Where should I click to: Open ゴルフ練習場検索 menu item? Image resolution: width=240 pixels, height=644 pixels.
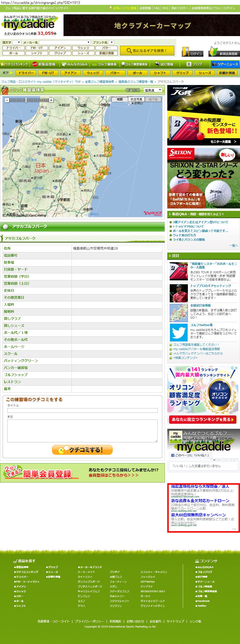point(134,64)
